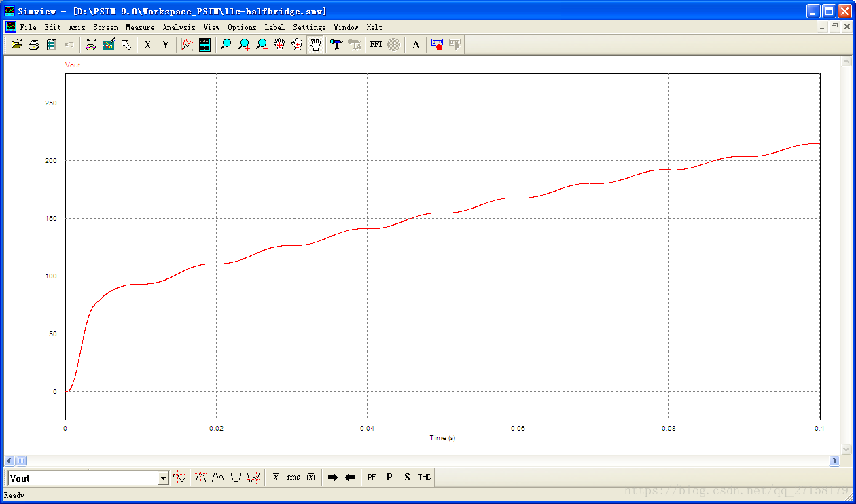
Task: Open the File menu
Action: (28, 28)
